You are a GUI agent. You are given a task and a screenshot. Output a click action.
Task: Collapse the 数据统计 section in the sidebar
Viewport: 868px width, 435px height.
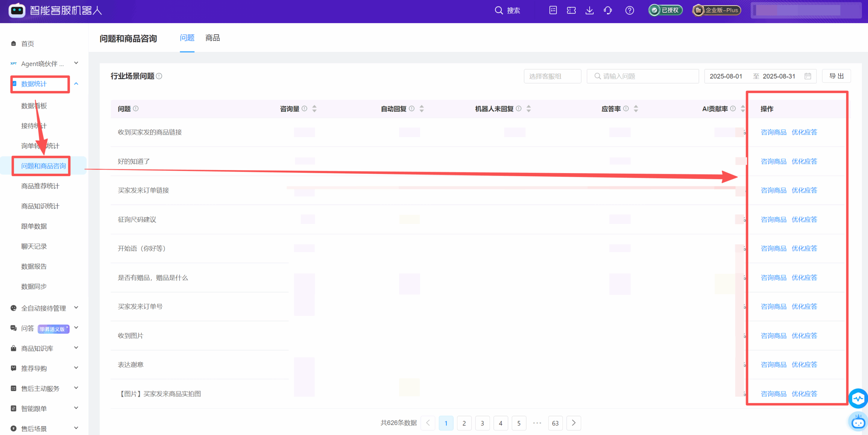pos(76,83)
